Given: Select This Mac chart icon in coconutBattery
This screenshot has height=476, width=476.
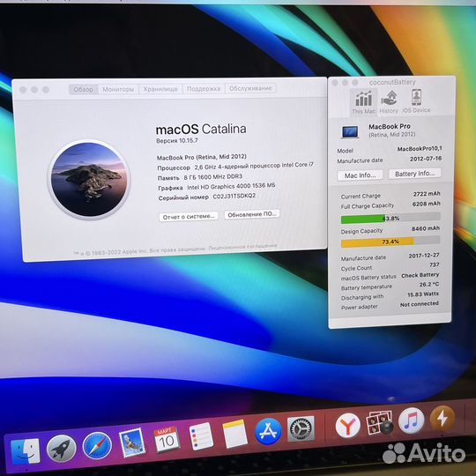Looking at the screenshot, I should point(364,101).
